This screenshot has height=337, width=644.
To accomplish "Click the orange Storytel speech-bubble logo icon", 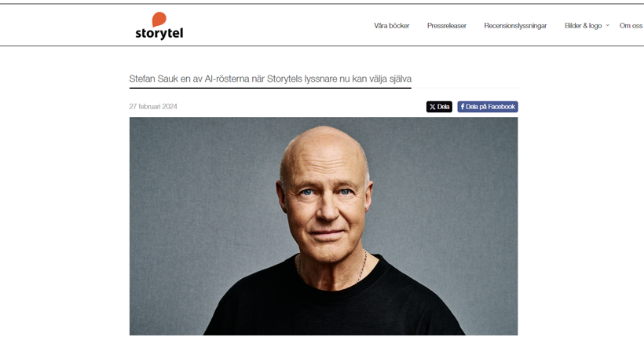I will (159, 19).
